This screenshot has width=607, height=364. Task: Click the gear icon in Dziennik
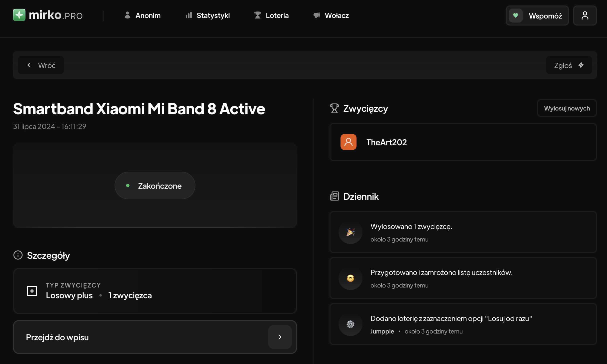point(350,324)
